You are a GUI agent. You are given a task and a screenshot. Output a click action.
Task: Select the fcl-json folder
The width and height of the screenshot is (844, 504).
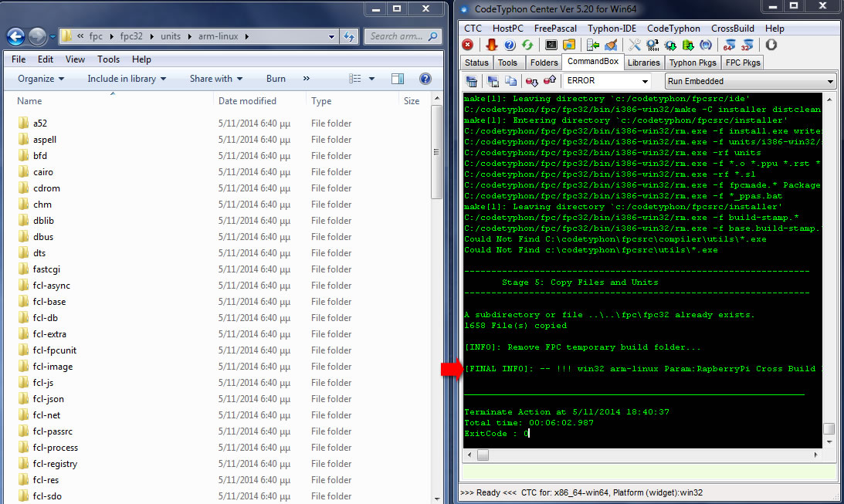pos(49,399)
